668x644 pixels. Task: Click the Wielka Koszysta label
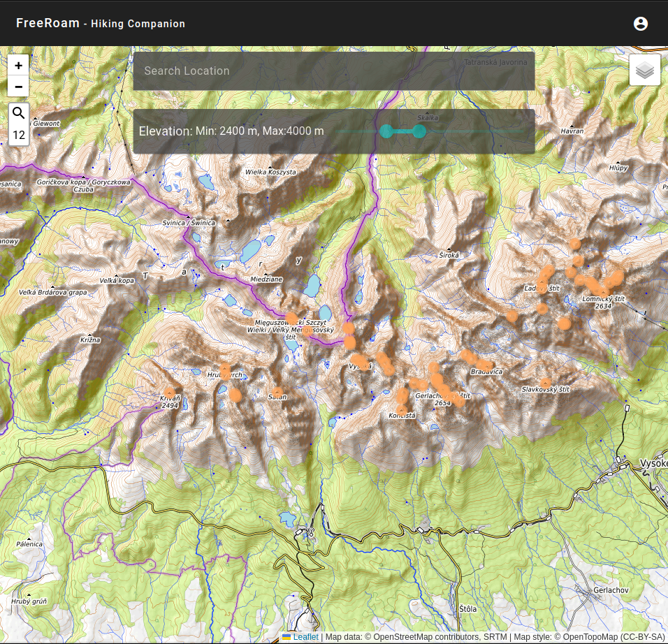270,172
